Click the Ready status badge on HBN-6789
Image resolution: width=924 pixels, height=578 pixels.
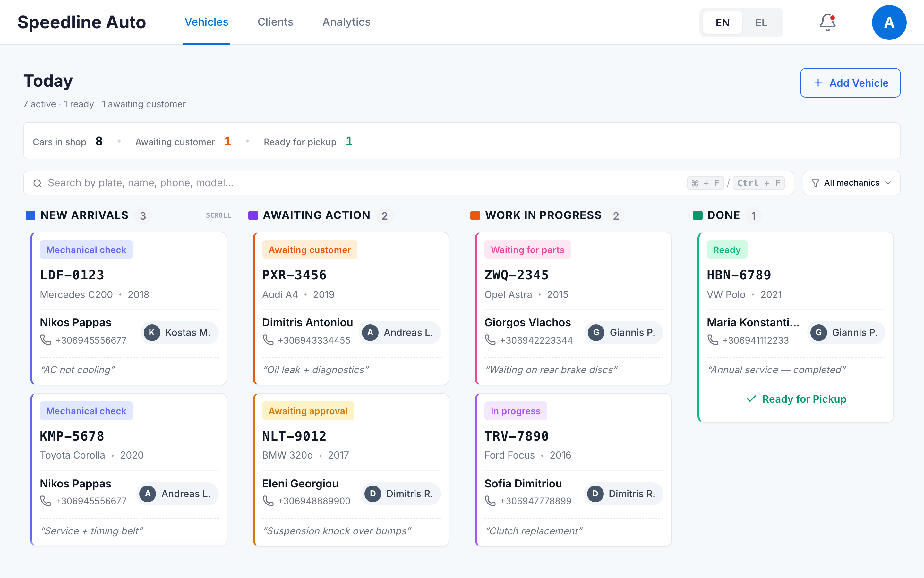[x=727, y=250]
